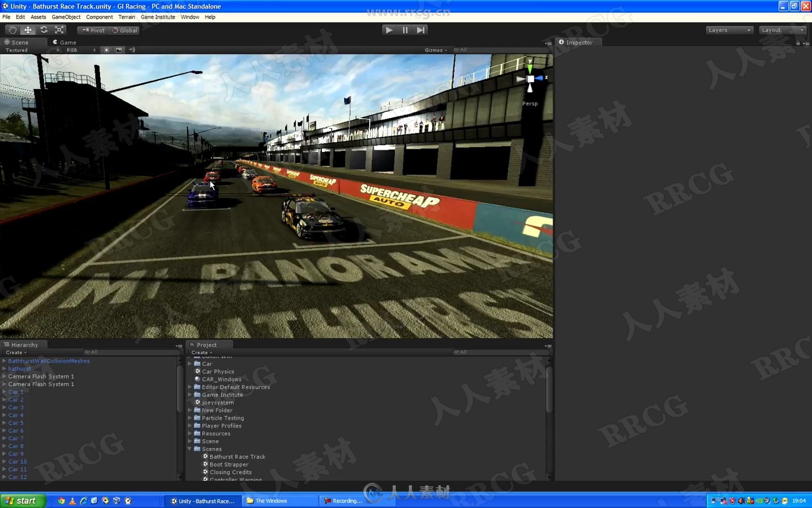Open the Textured draw mode dropdown

pos(32,50)
